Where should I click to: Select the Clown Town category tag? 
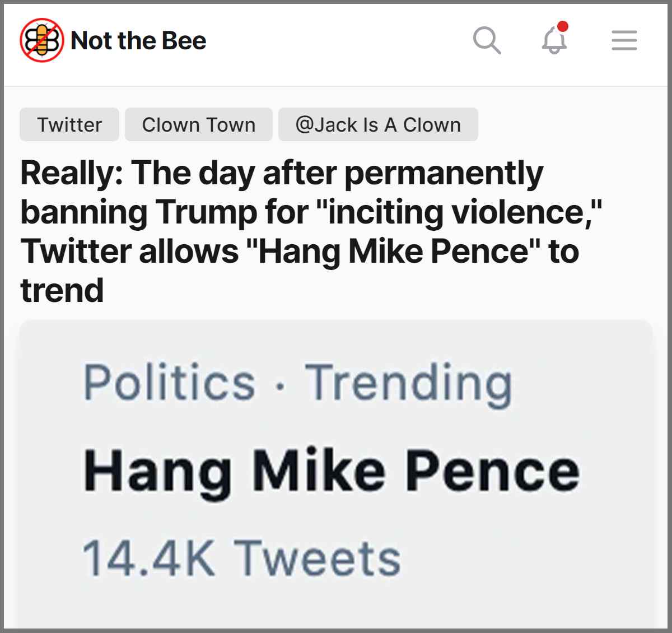tap(199, 124)
